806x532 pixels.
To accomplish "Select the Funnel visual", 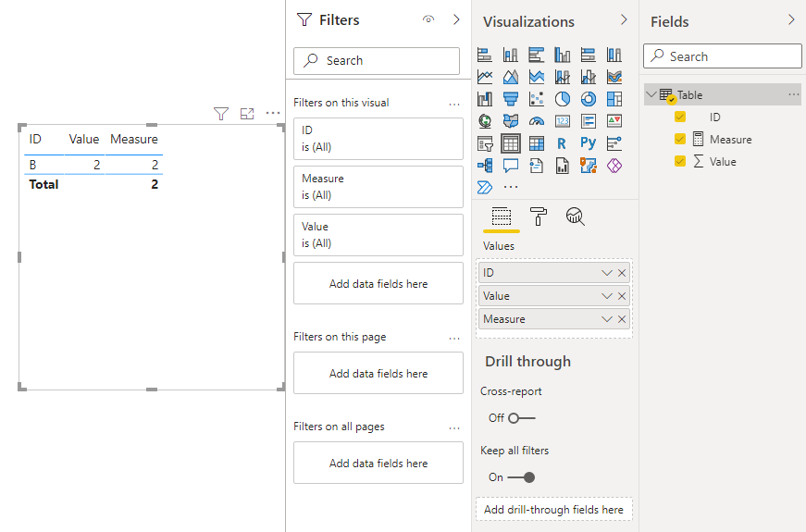I will click(511, 99).
